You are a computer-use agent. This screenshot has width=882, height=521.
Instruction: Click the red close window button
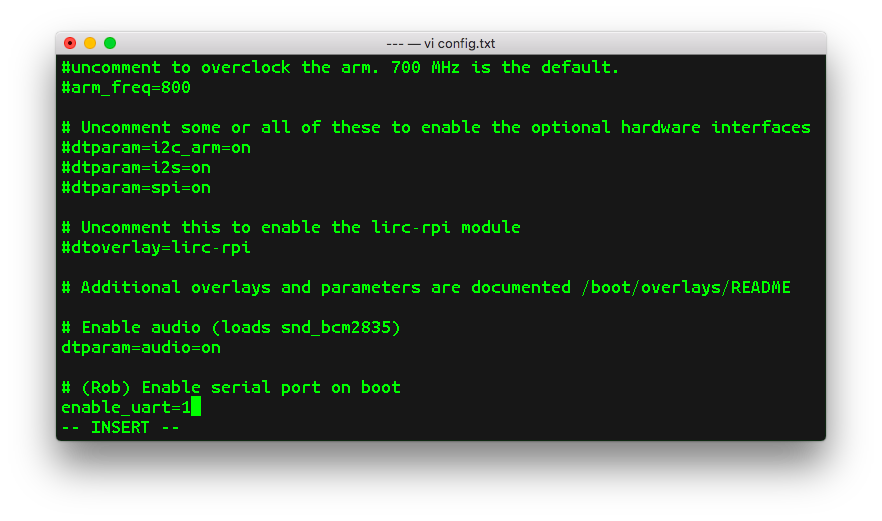(x=70, y=43)
